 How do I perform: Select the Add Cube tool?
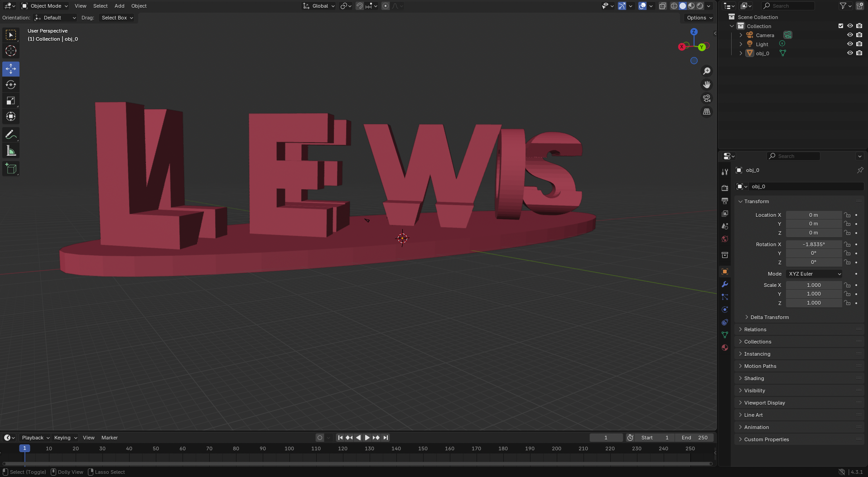11,169
